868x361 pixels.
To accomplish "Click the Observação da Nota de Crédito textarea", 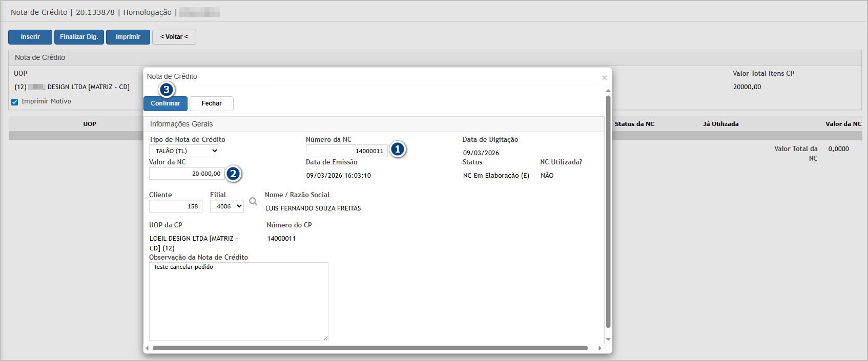I will 238,302.
